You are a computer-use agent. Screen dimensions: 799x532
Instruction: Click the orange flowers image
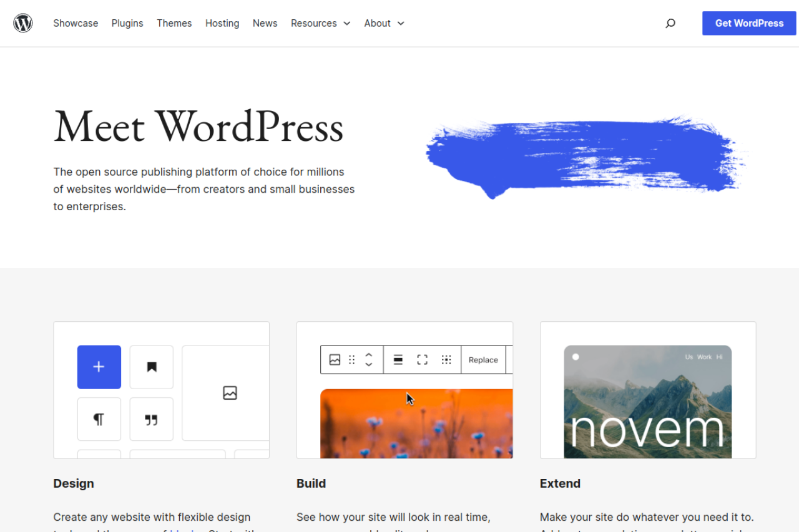click(416, 424)
